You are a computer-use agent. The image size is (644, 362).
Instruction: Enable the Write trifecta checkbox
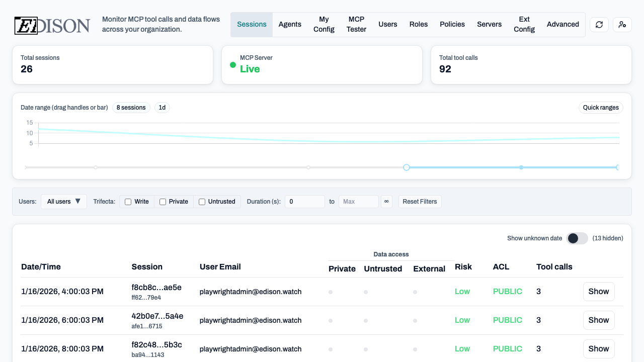[128, 202]
